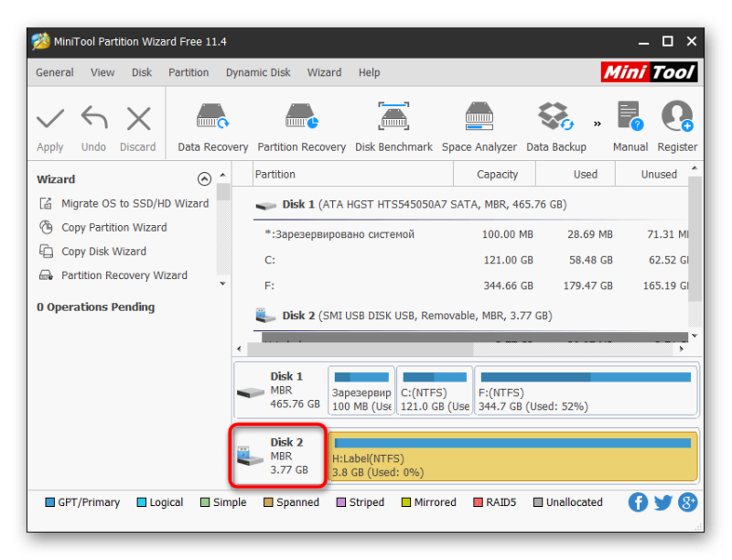The width and height of the screenshot is (732, 560).
Task: Click Logical legend color swatch
Action: (141, 502)
